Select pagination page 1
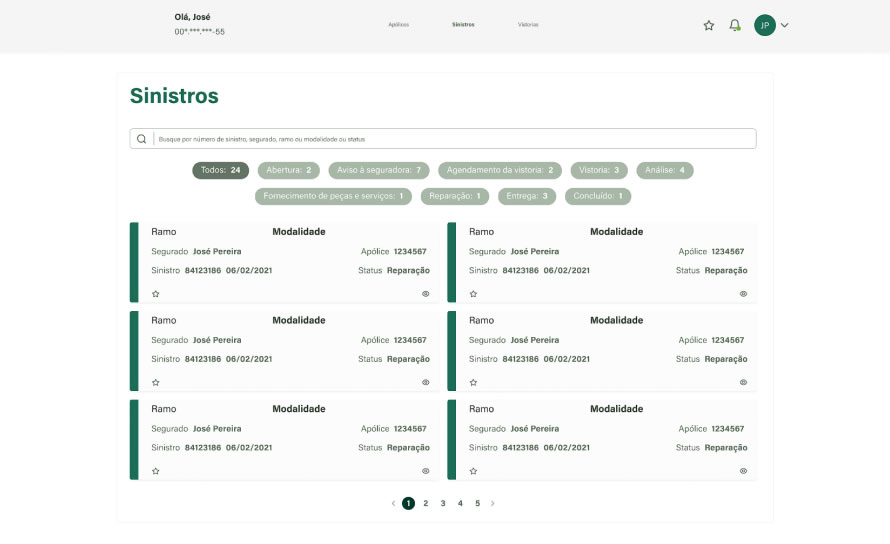This screenshot has height=544, width=890. (x=408, y=503)
